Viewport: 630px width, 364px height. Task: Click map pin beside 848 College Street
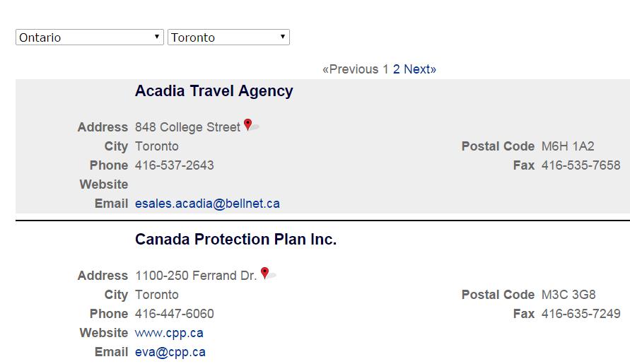tap(247, 125)
